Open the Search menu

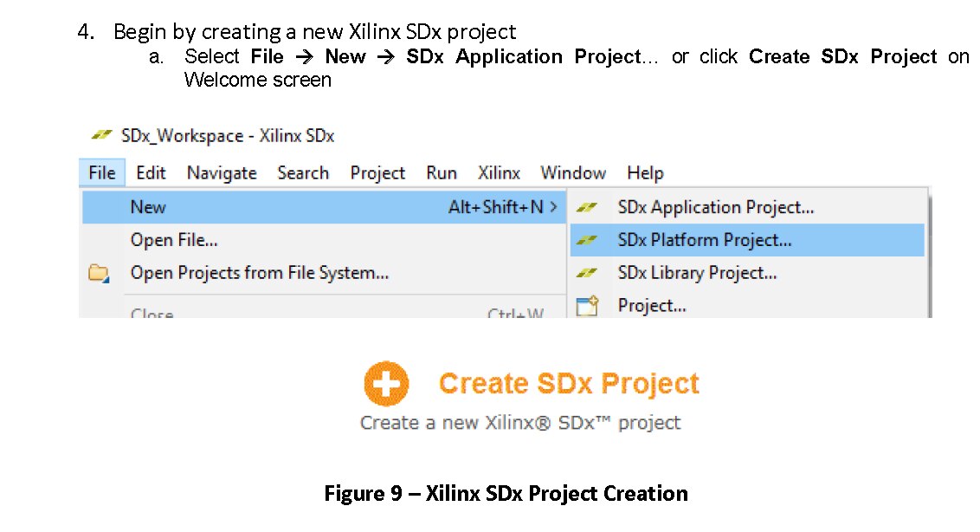(303, 172)
